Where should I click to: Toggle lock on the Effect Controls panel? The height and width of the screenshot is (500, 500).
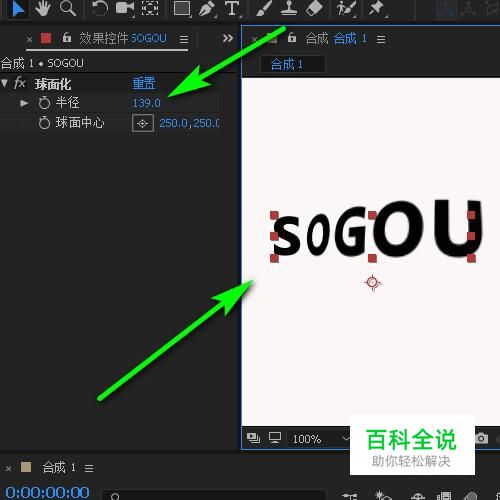pyautogui.click(x=67, y=37)
